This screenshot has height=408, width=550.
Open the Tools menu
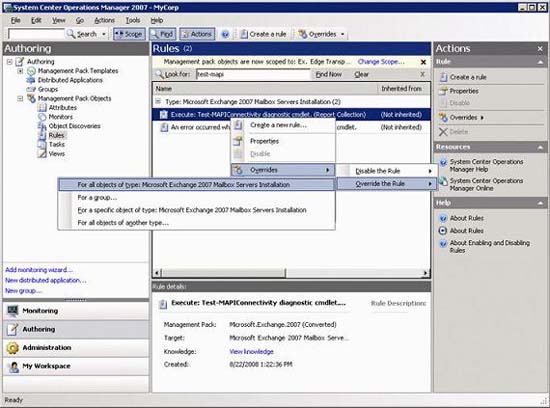[133, 20]
